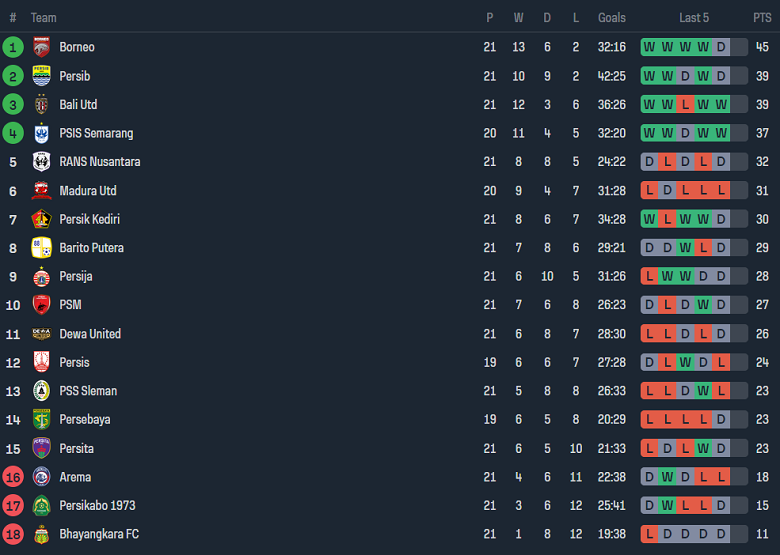
Task: Sort table by PTS column header
Action: click(x=762, y=18)
